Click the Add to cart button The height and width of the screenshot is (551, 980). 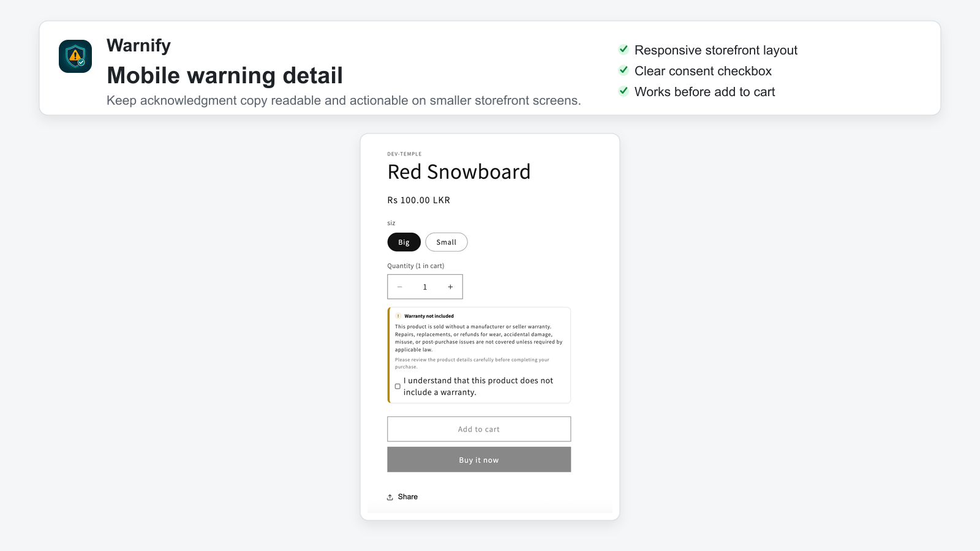[x=479, y=429]
